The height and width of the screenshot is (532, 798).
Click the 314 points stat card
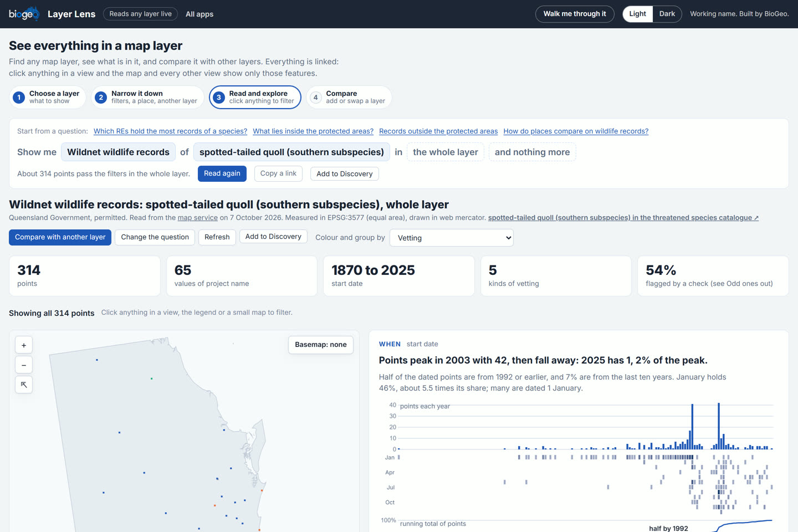click(x=85, y=276)
